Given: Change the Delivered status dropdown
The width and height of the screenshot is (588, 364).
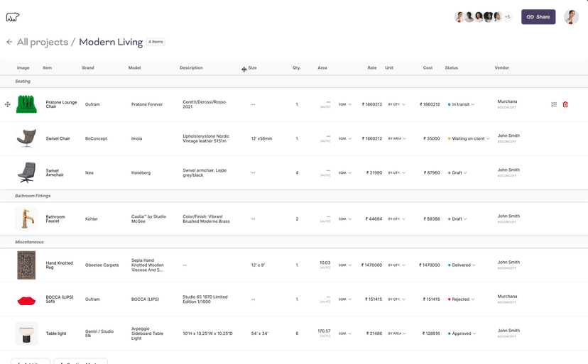Looking at the screenshot, I should [x=462, y=265].
